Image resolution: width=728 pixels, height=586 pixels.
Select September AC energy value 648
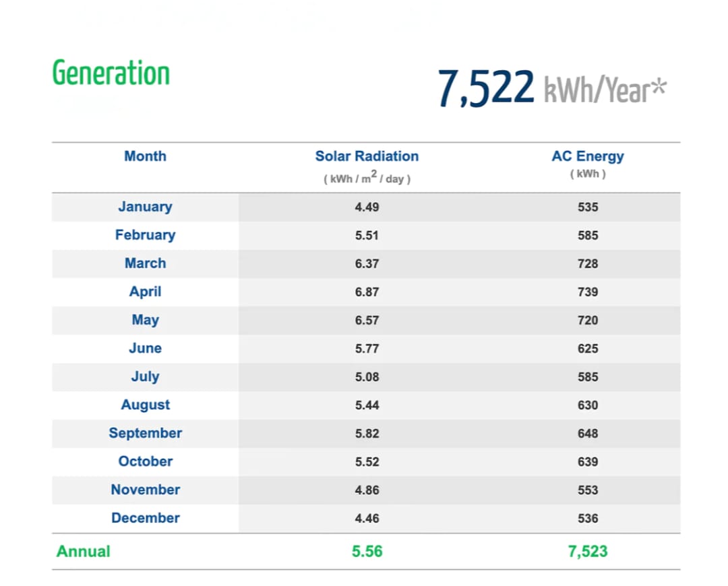[587, 434]
